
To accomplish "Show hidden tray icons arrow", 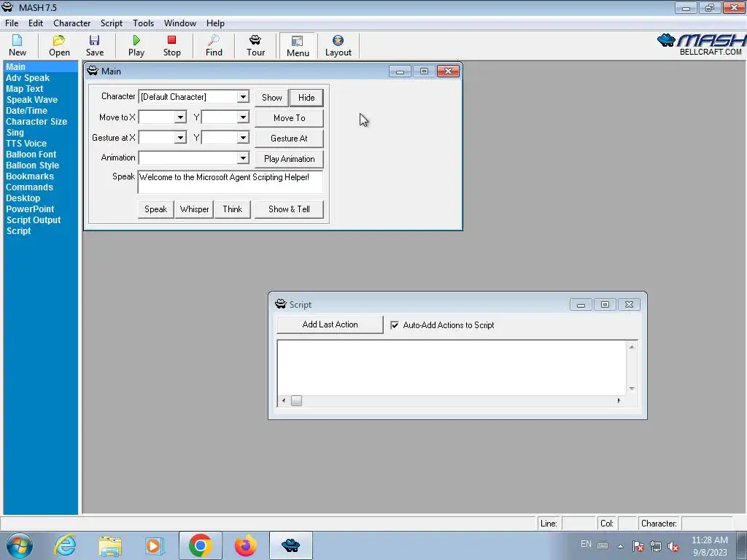I will coord(620,546).
